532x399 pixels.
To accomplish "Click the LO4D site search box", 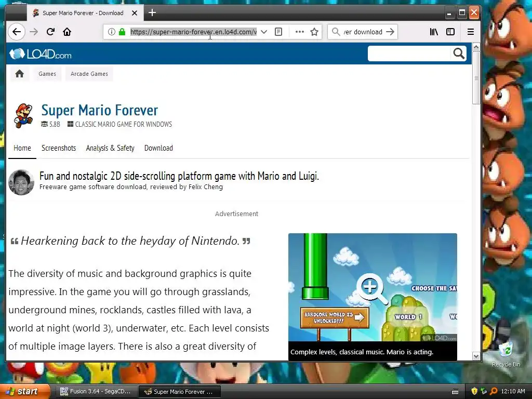I will [409, 54].
